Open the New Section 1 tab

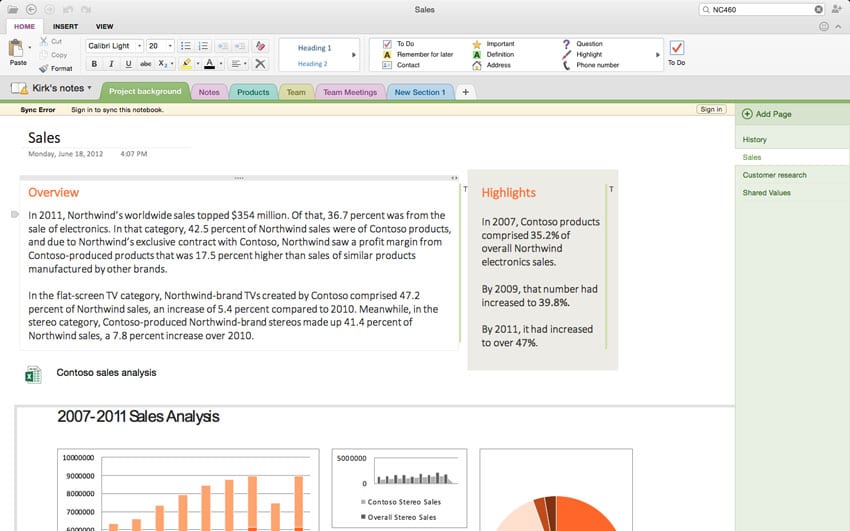click(x=420, y=92)
